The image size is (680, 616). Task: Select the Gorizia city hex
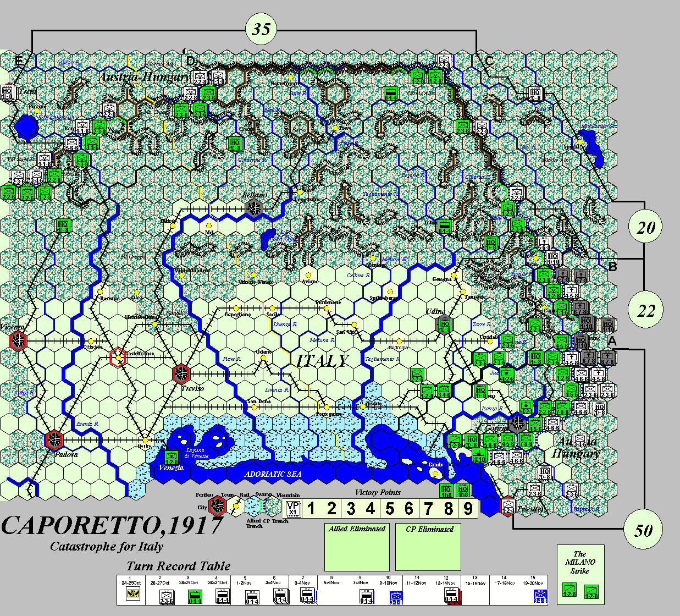(x=517, y=423)
